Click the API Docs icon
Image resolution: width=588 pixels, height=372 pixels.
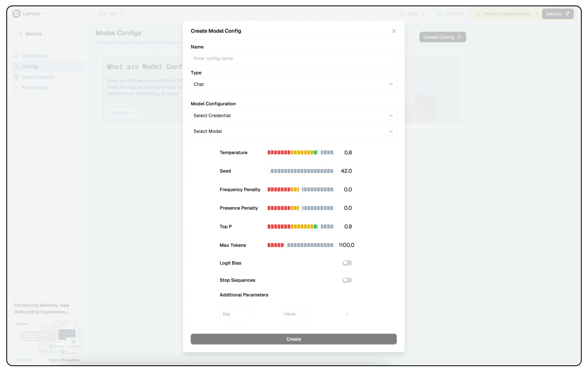click(439, 14)
